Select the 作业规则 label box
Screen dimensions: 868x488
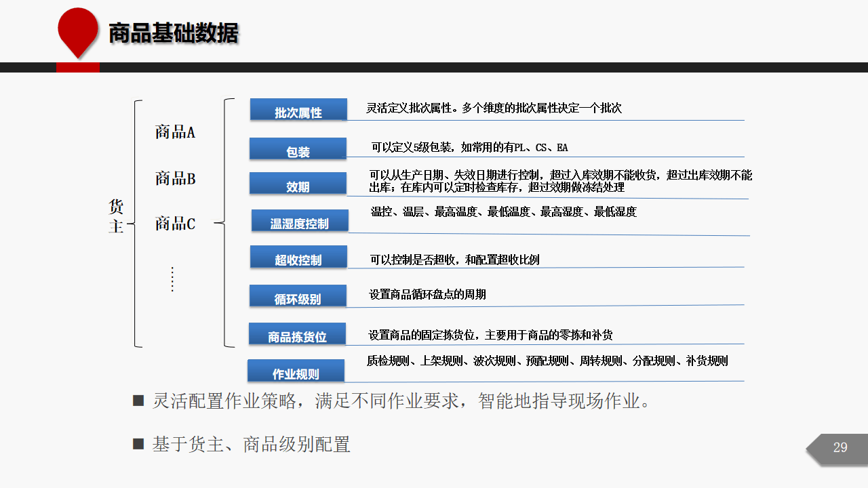pos(296,371)
